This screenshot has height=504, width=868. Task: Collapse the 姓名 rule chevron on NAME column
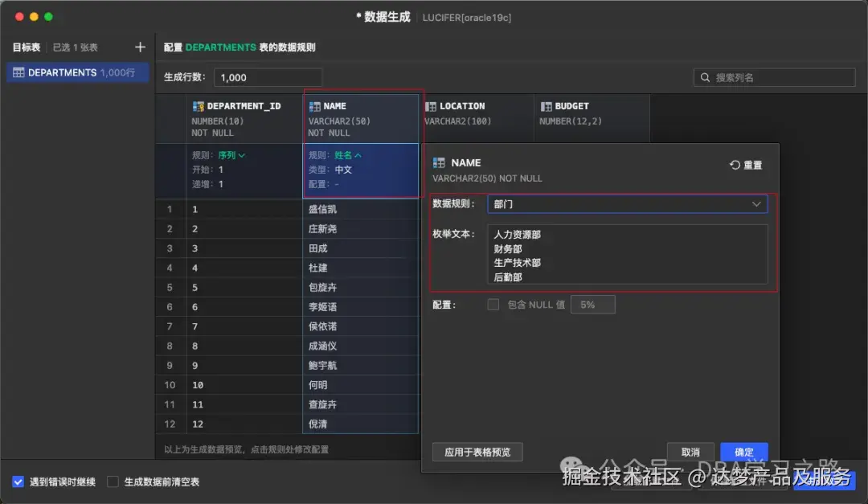[357, 156]
